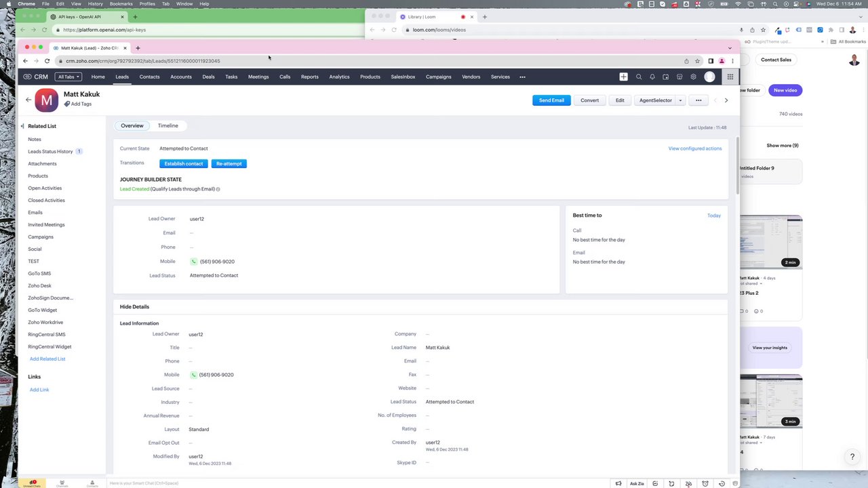868x488 pixels.
Task: Open Chrome tab search chevron in CRM window
Action: pyautogui.click(x=730, y=48)
